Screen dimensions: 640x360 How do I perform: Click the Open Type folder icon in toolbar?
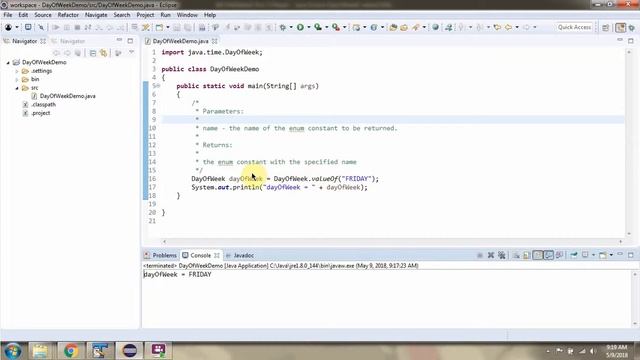click(393, 27)
